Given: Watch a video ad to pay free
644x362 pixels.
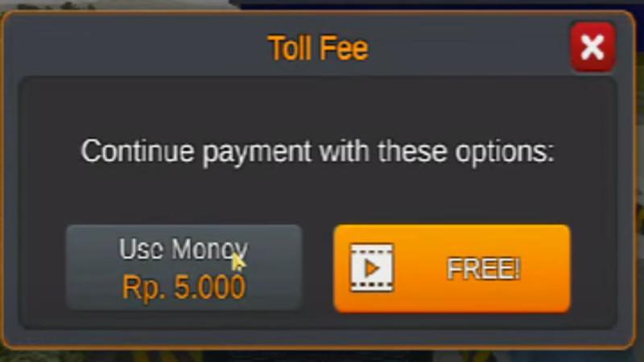Looking at the screenshot, I should pyautogui.click(x=452, y=269).
